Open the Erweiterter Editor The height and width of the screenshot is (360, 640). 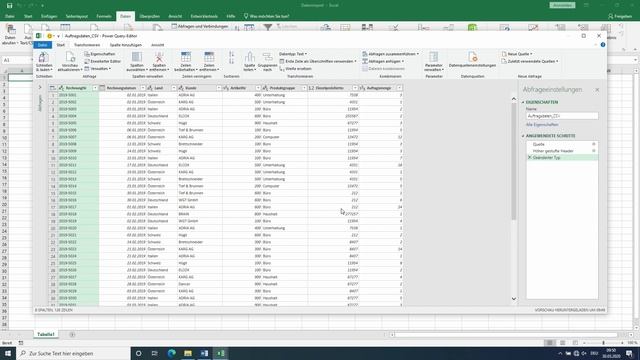click(102, 61)
